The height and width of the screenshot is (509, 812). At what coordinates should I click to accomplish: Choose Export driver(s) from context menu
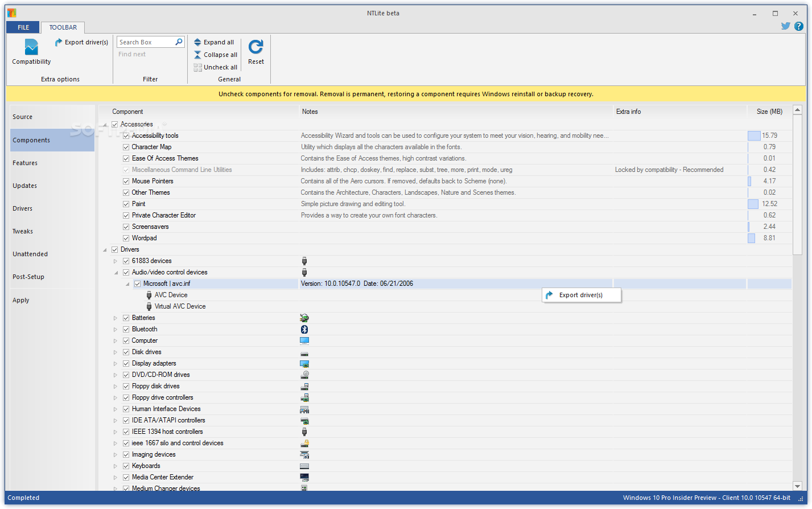(x=582, y=295)
